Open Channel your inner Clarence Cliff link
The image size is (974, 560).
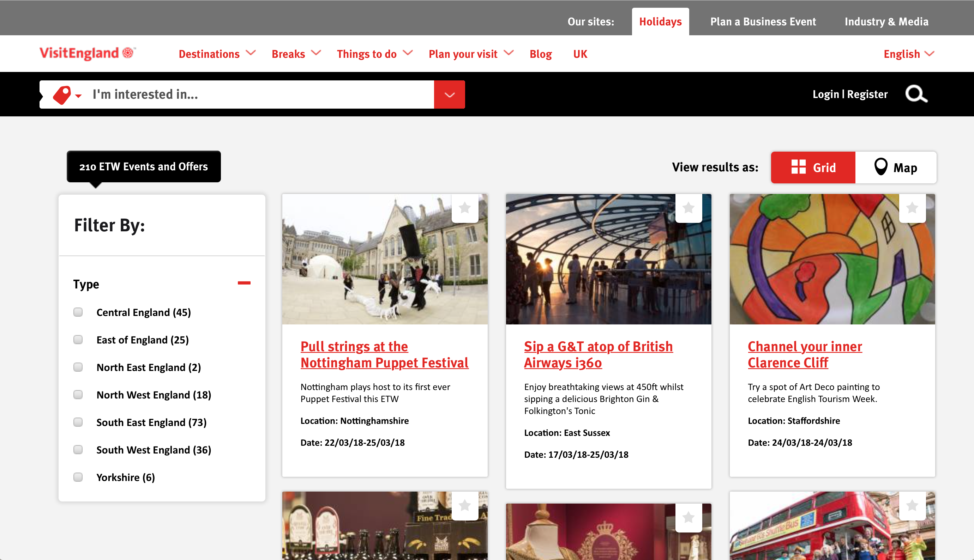coord(805,355)
